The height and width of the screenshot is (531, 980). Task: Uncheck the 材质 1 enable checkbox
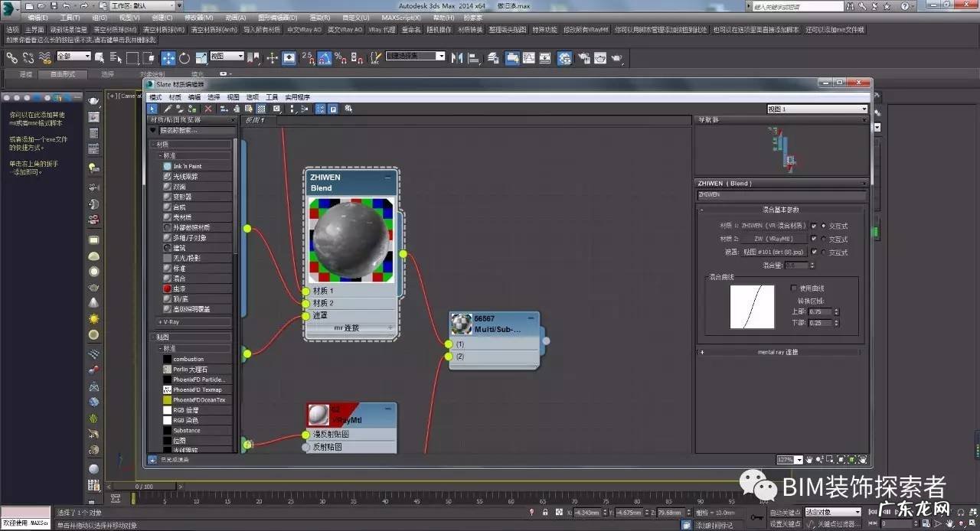(814, 226)
